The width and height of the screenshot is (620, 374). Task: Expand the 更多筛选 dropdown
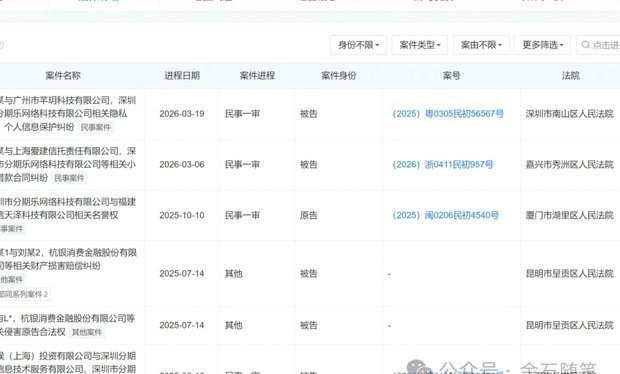coord(542,45)
